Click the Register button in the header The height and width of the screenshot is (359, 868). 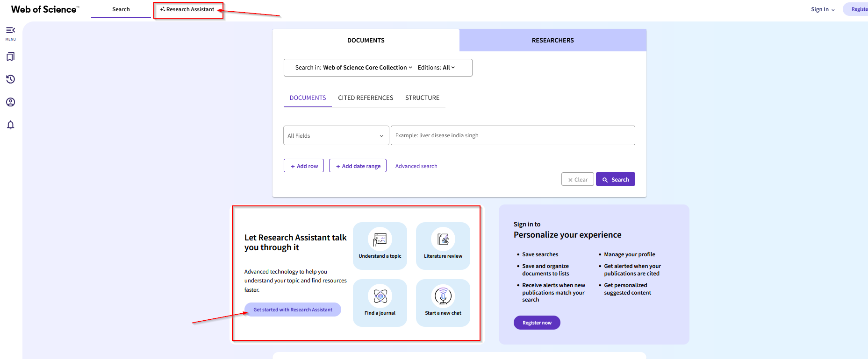(856, 9)
